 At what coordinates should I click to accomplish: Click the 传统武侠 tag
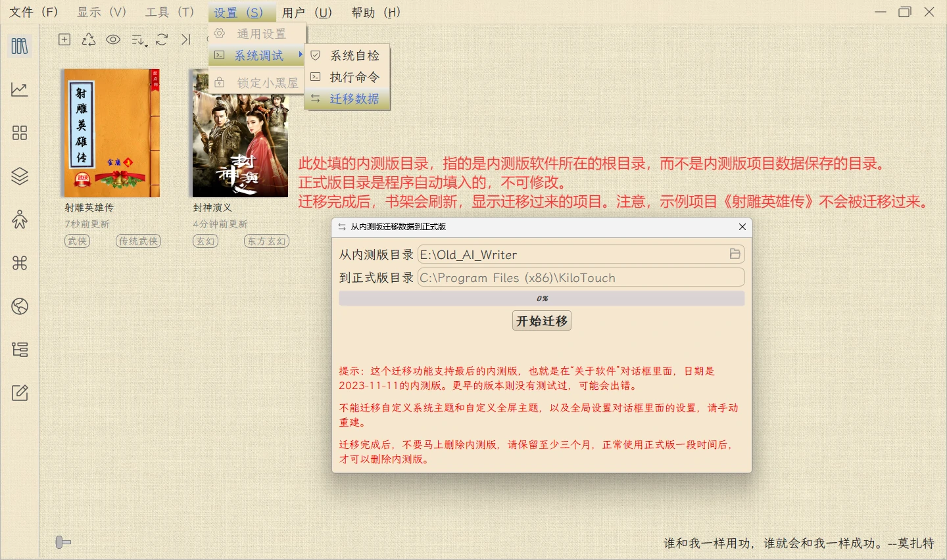(x=138, y=241)
